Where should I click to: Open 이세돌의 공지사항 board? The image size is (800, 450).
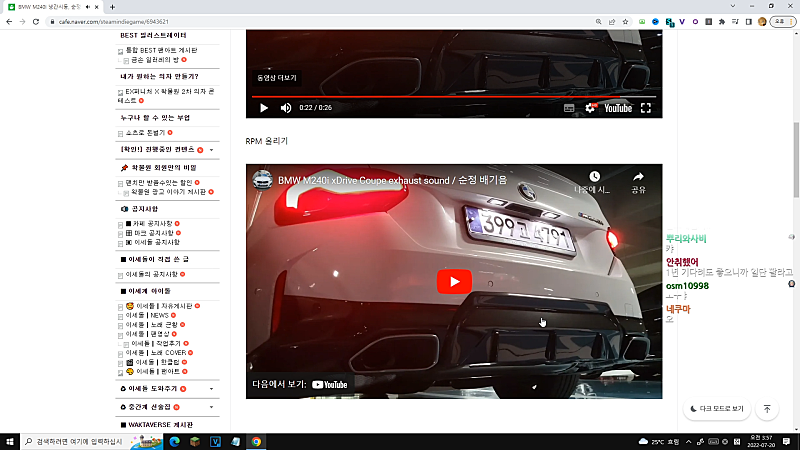152,274
